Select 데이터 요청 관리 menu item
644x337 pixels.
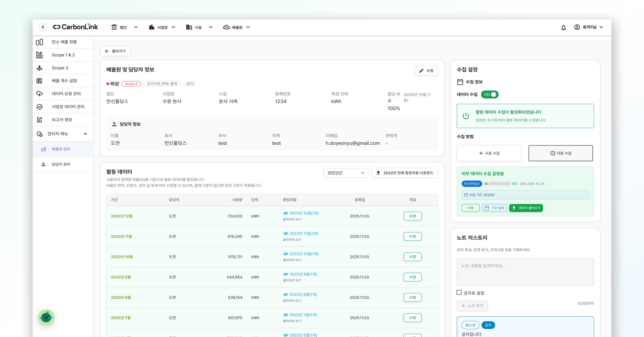63,94
